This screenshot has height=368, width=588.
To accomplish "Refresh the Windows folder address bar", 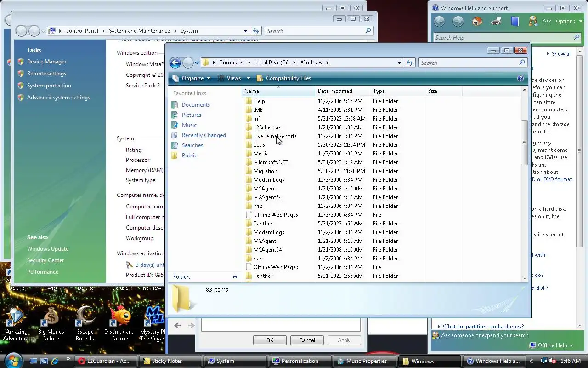I will pyautogui.click(x=410, y=63).
